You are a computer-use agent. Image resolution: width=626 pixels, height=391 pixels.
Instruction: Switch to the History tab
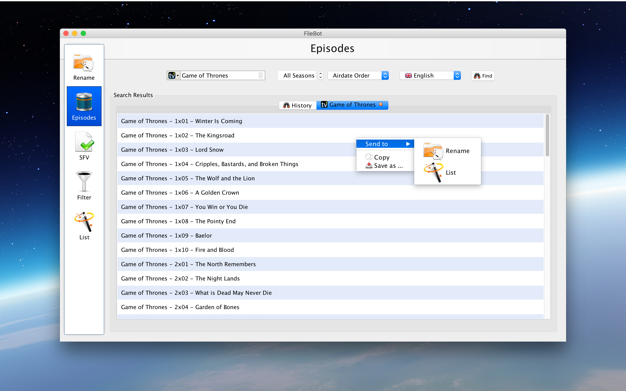[x=297, y=105]
